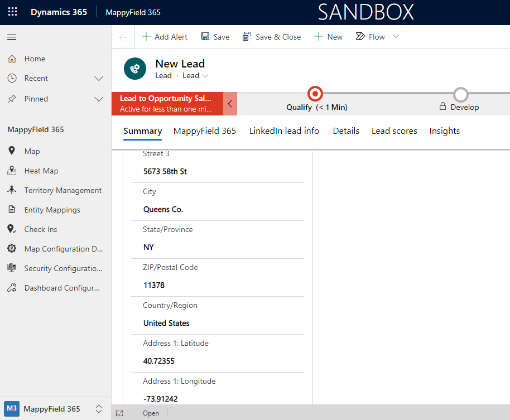Click the Open status in footer
510x420 pixels.
point(151,413)
